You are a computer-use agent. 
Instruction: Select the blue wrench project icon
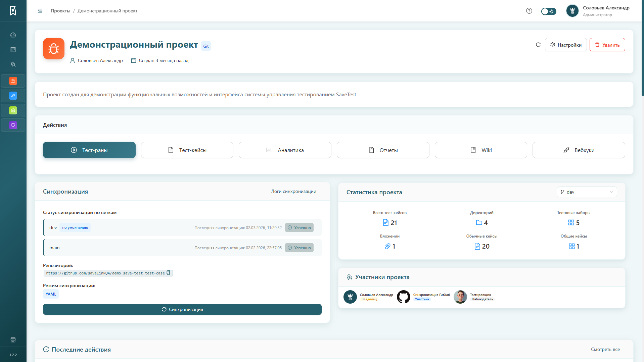[13, 96]
